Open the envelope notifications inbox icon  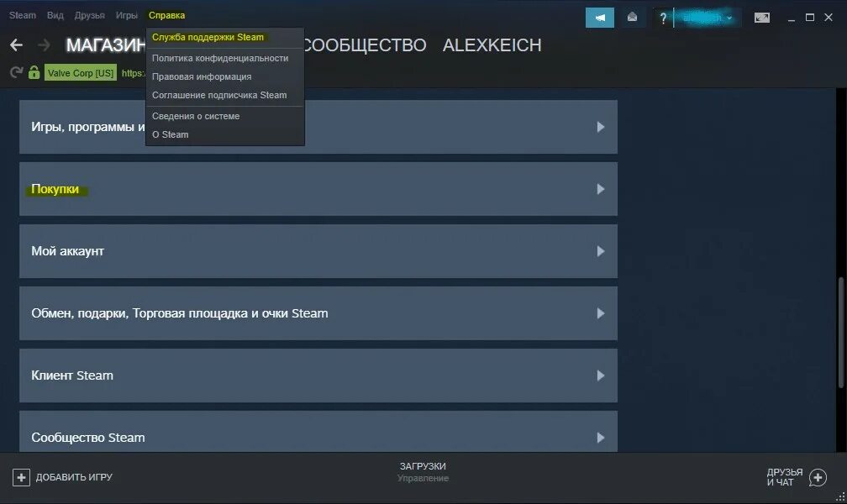tap(632, 18)
